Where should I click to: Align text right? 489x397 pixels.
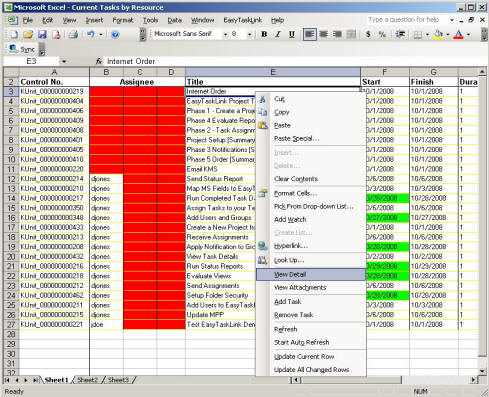click(337, 34)
